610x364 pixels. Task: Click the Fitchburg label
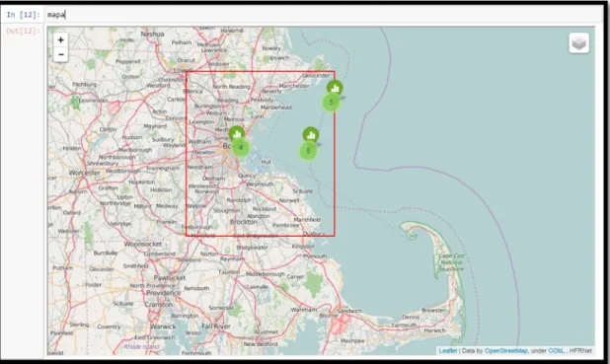tap(85, 84)
